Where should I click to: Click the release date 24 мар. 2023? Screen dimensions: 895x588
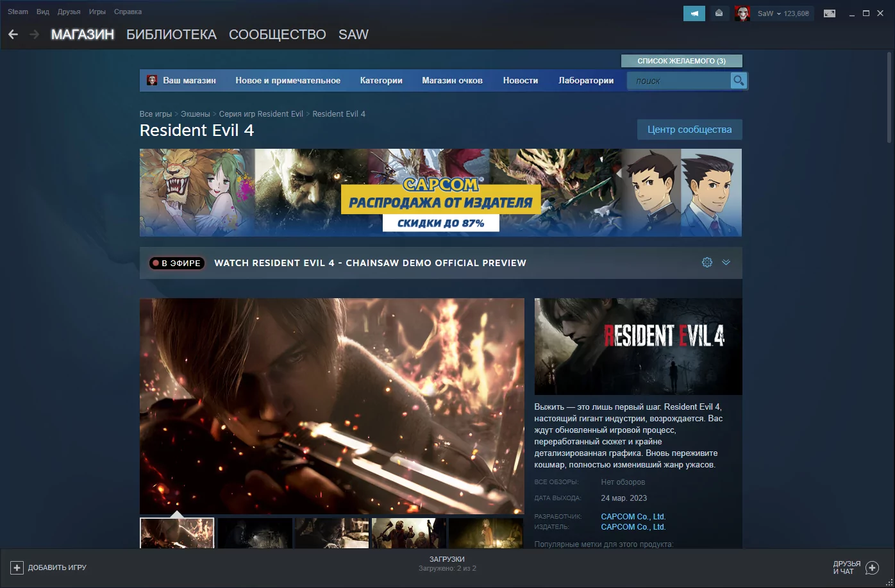pos(624,498)
